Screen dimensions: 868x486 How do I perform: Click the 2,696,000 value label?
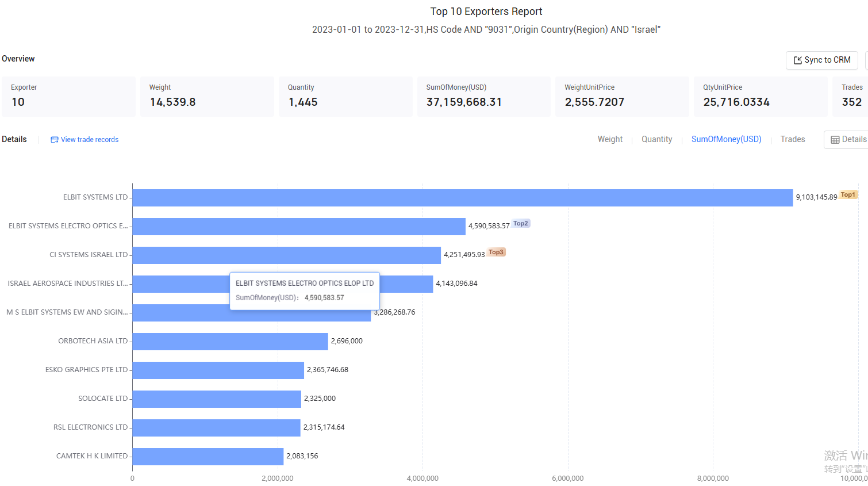[x=347, y=341]
